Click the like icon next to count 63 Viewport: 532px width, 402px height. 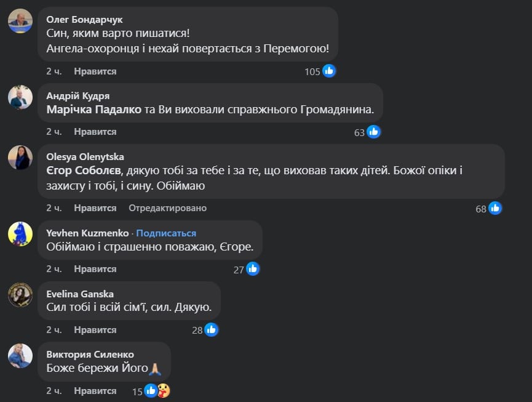pos(374,131)
